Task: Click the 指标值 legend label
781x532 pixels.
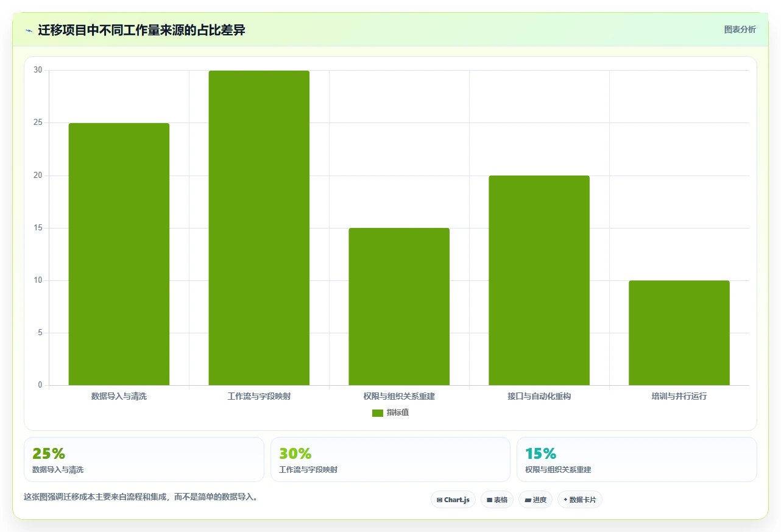Action: pyautogui.click(x=398, y=413)
